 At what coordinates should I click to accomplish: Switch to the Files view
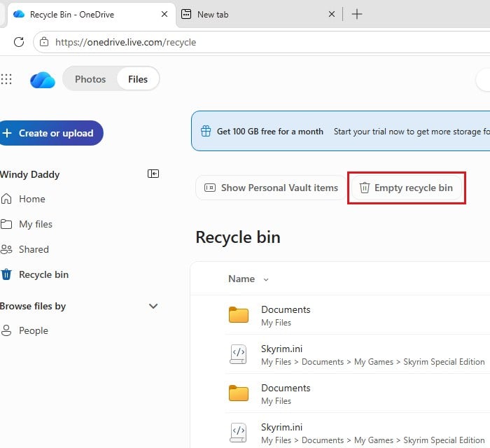coord(138,79)
